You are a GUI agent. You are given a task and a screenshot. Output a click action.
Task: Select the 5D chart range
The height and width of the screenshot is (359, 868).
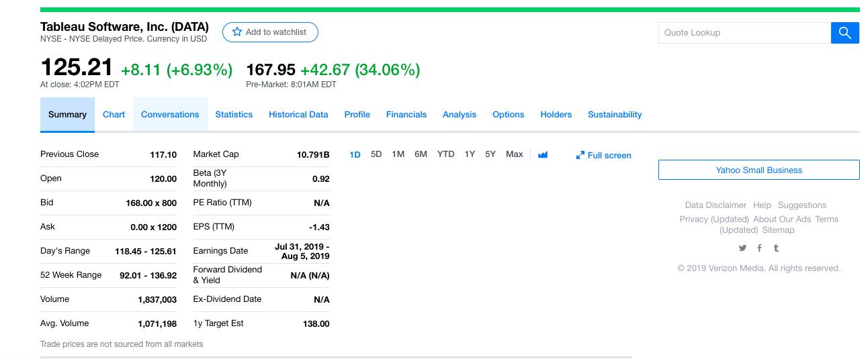[x=376, y=154]
